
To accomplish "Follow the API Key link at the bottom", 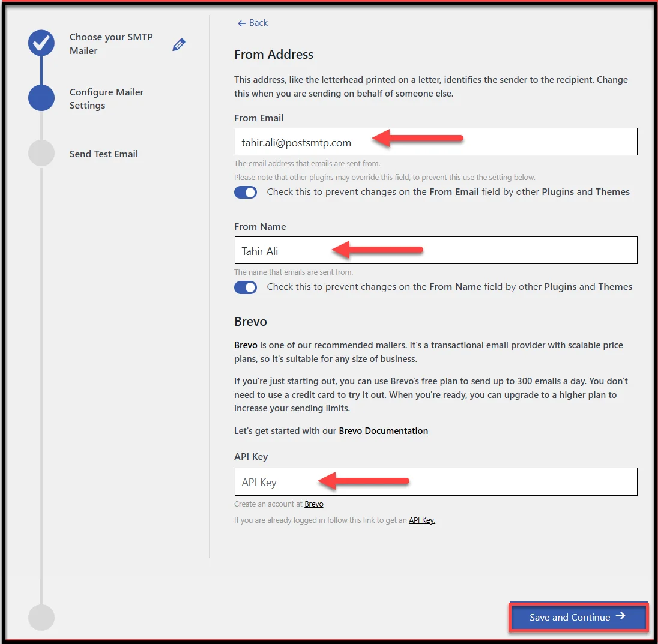I will tap(421, 520).
